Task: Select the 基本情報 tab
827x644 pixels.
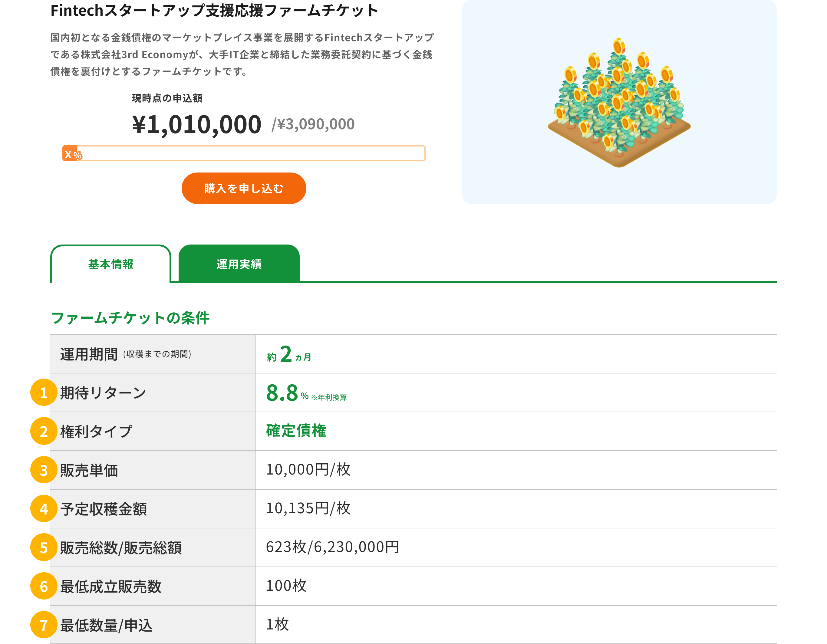Action: pos(110,264)
